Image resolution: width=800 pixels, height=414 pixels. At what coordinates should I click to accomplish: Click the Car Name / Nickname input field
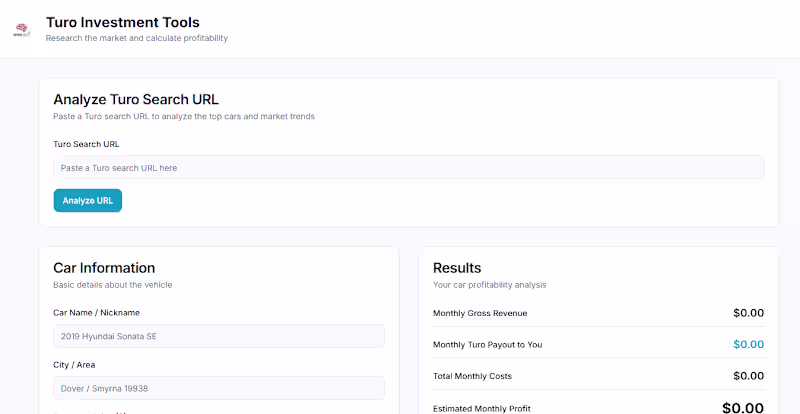(x=219, y=336)
